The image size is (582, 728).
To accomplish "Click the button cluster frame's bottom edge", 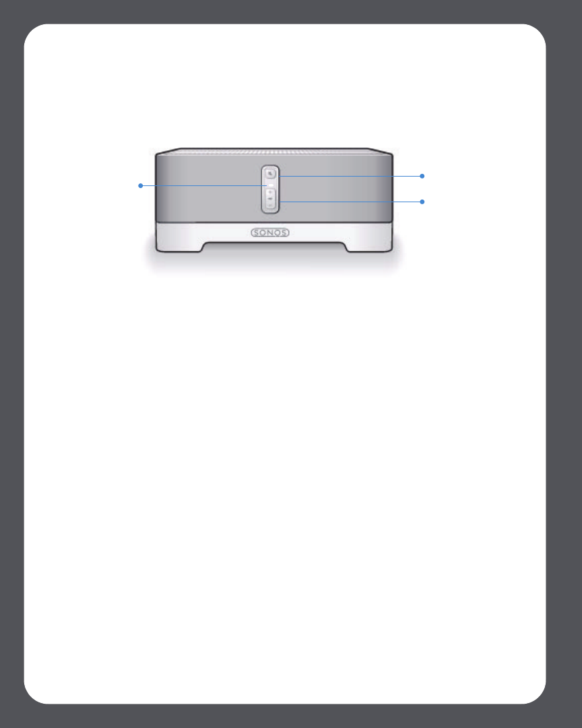I will pos(270,212).
